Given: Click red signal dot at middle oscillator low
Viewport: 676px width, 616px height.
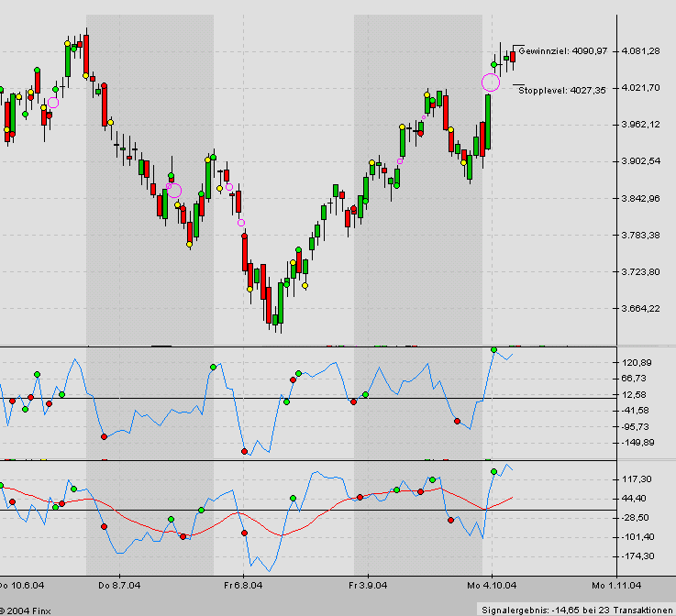Looking at the screenshot, I should point(244,451).
